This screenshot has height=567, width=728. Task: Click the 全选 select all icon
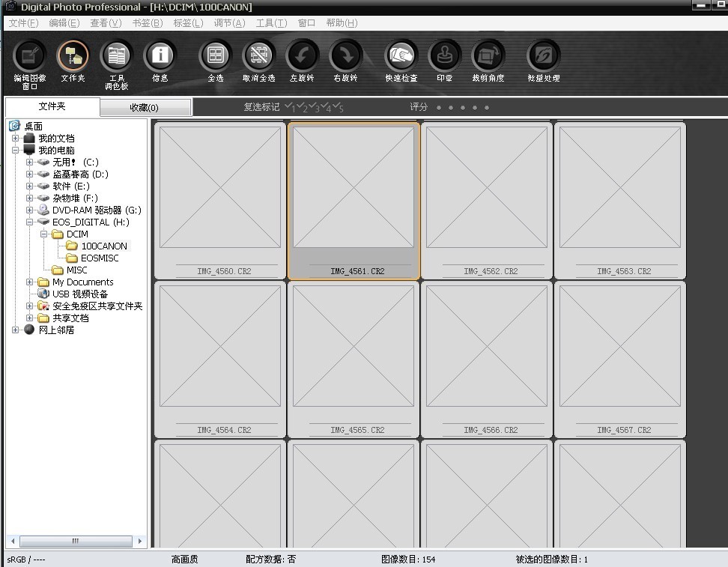point(216,56)
